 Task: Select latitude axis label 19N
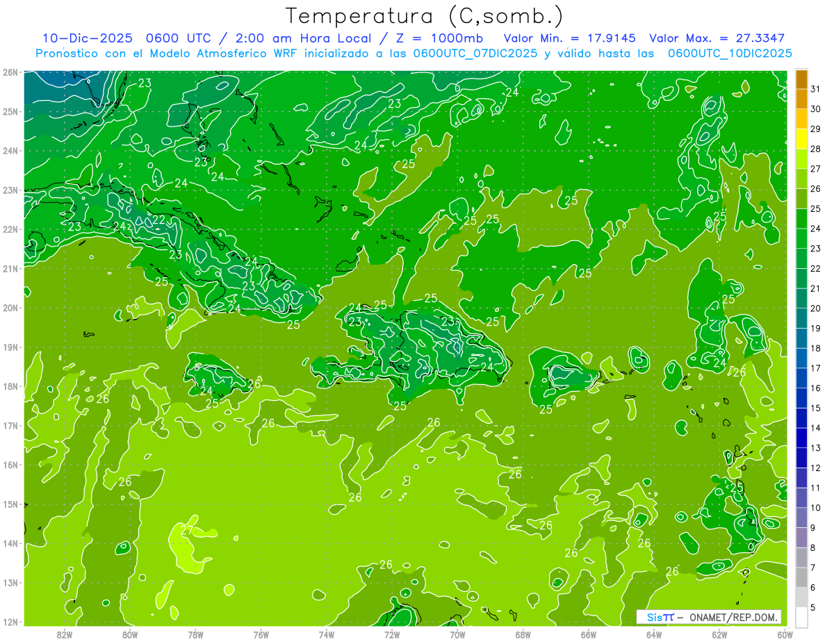tap(10, 347)
